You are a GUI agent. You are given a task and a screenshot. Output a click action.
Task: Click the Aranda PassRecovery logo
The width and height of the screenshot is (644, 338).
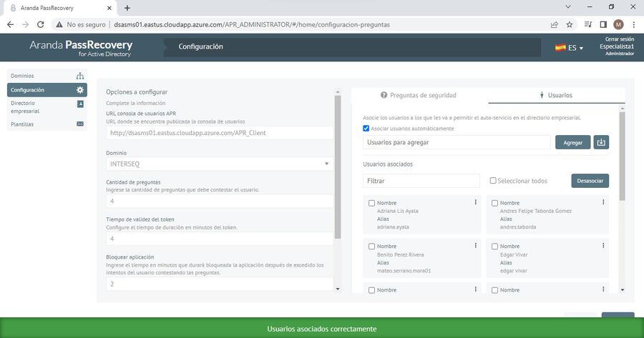click(81, 48)
